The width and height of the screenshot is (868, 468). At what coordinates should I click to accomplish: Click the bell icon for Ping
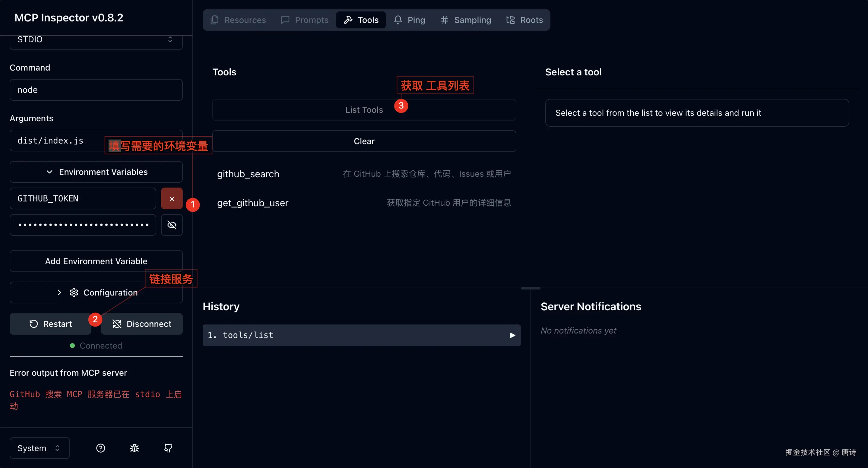click(x=398, y=20)
